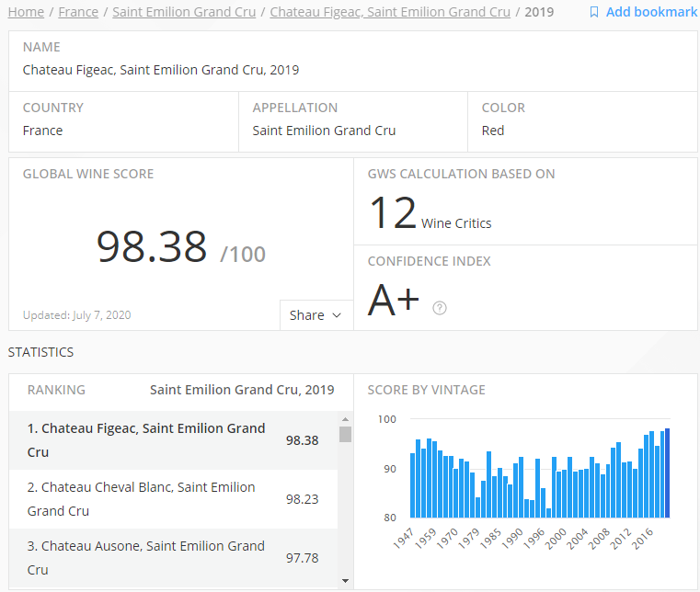The width and height of the screenshot is (700, 592).
Task: Select ranking row 1 Chateau Figeac
Action: pos(173,440)
